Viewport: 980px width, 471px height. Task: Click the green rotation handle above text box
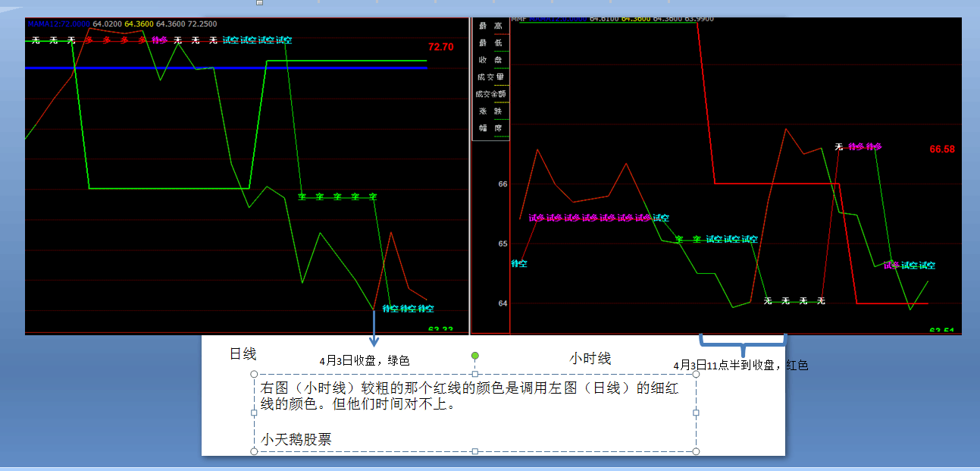[475, 356]
